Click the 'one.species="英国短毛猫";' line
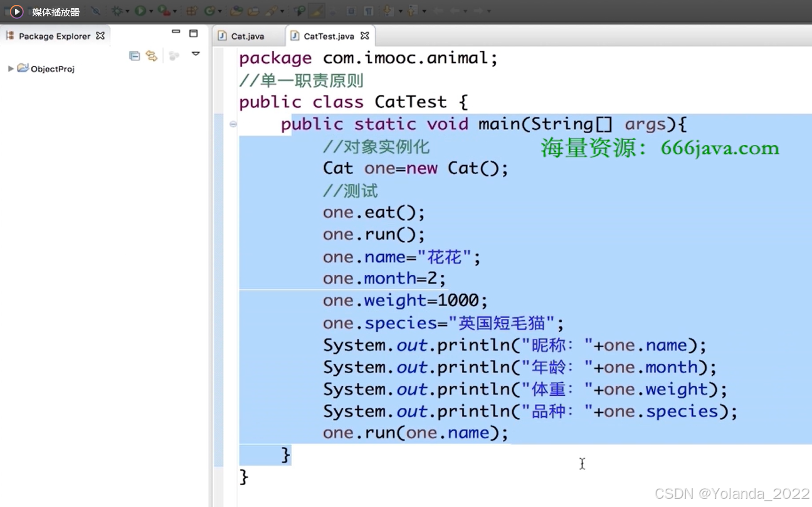The width and height of the screenshot is (812, 507). 444,323
